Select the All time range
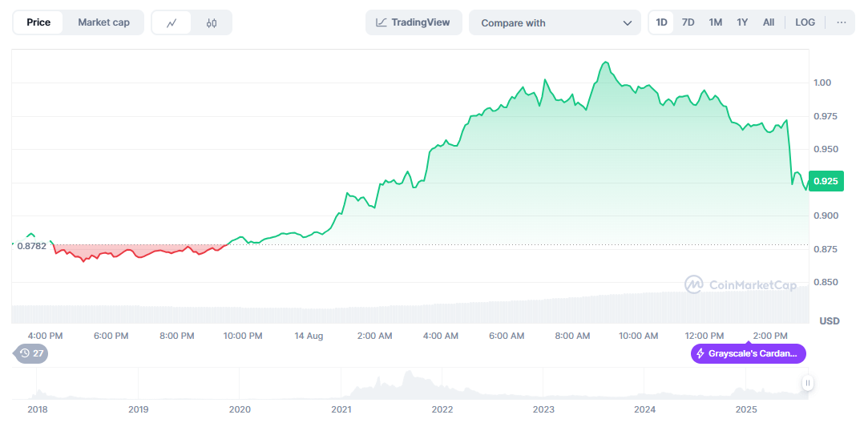Screen dimensions: 868x431 pos(769,22)
